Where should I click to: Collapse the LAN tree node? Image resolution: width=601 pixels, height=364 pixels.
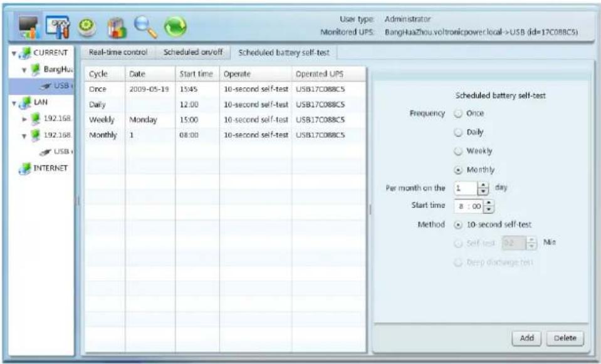tap(14, 103)
